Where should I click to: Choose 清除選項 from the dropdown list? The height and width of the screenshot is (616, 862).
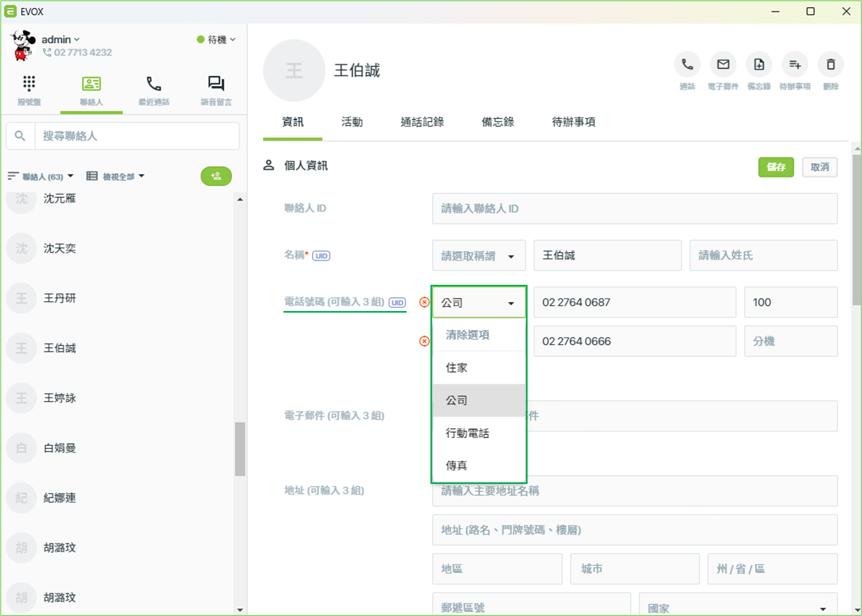pyautogui.click(x=479, y=335)
